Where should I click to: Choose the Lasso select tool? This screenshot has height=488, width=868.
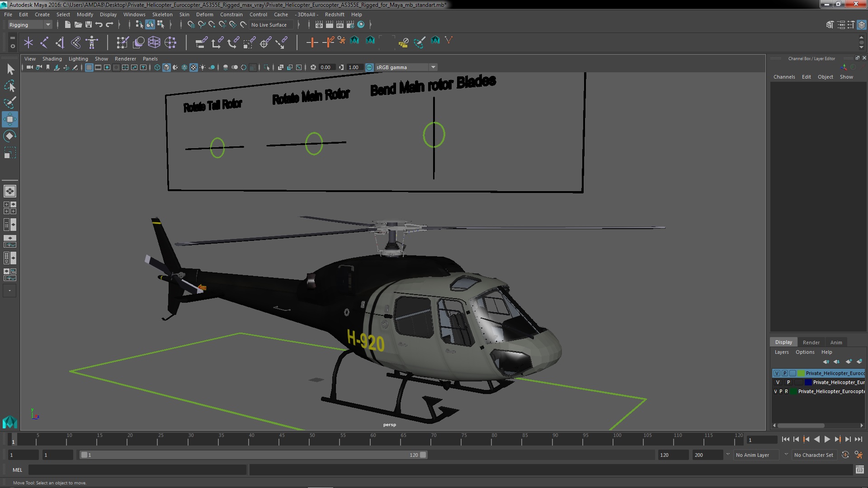tap(10, 86)
